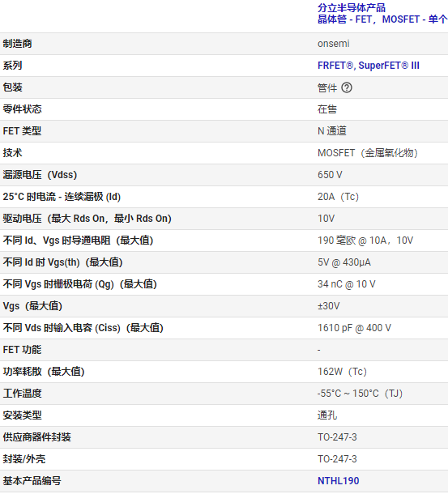Click the 通孔 mounting type value

click(327, 415)
